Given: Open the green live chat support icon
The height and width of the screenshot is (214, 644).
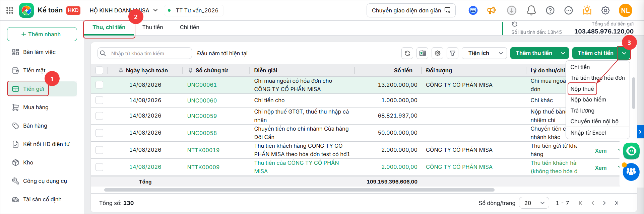Looking at the screenshot, I should pyautogui.click(x=631, y=151).
